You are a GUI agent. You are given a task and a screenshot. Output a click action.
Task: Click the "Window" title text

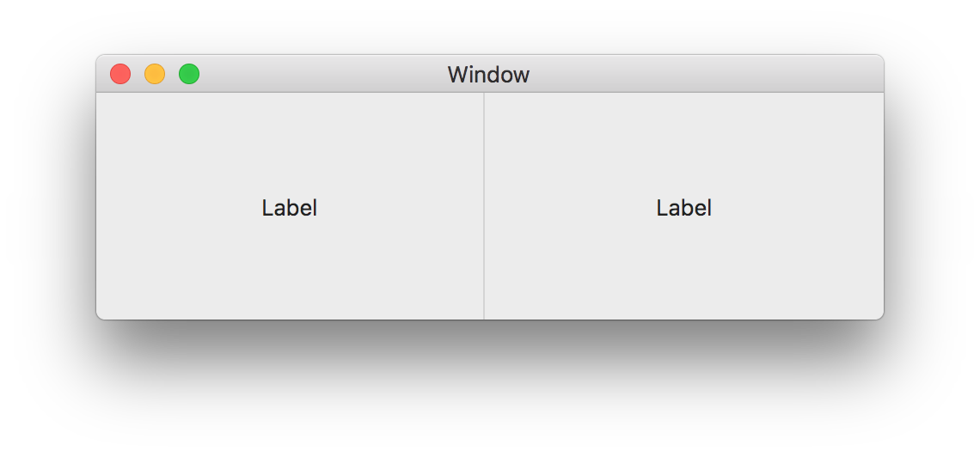click(x=488, y=75)
